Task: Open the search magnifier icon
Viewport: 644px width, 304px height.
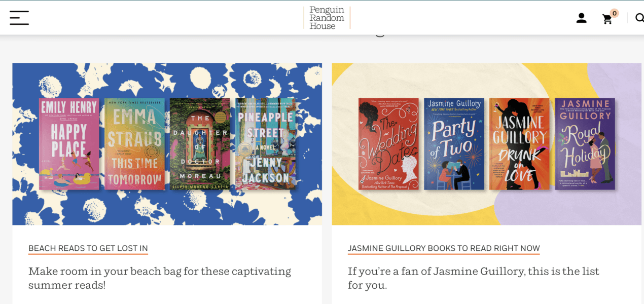Action: pyautogui.click(x=640, y=18)
